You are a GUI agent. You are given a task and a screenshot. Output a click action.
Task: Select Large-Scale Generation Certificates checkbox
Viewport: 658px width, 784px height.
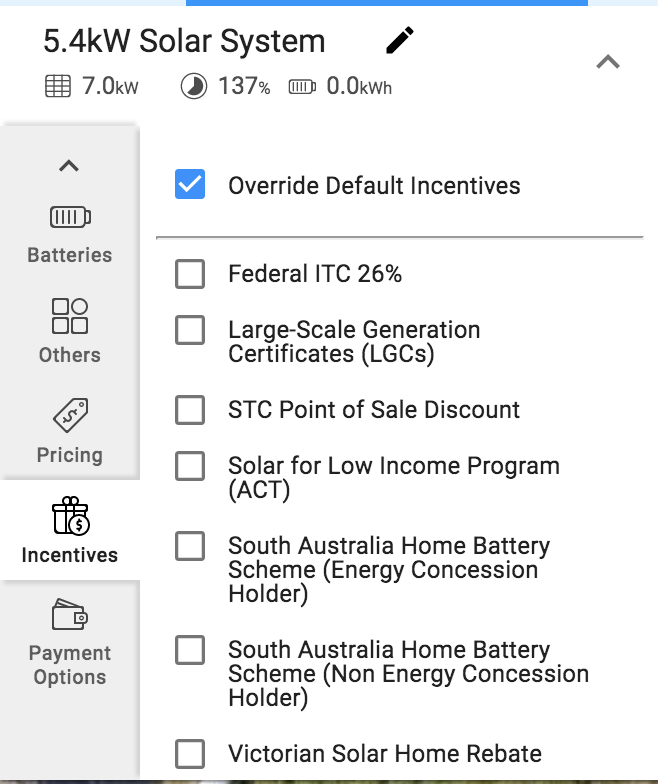click(x=190, y=330)
